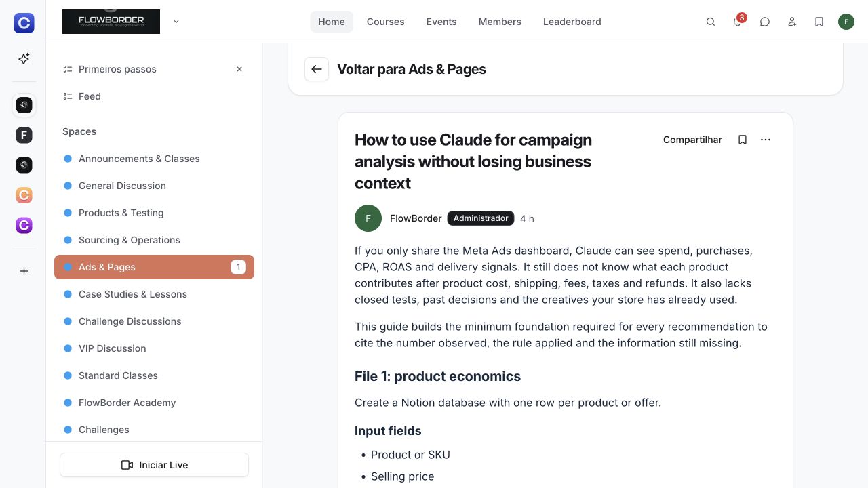This screenshot has width=868, height=488.
Task: Open the VIP Discussion space
Action: pos(154,348)
